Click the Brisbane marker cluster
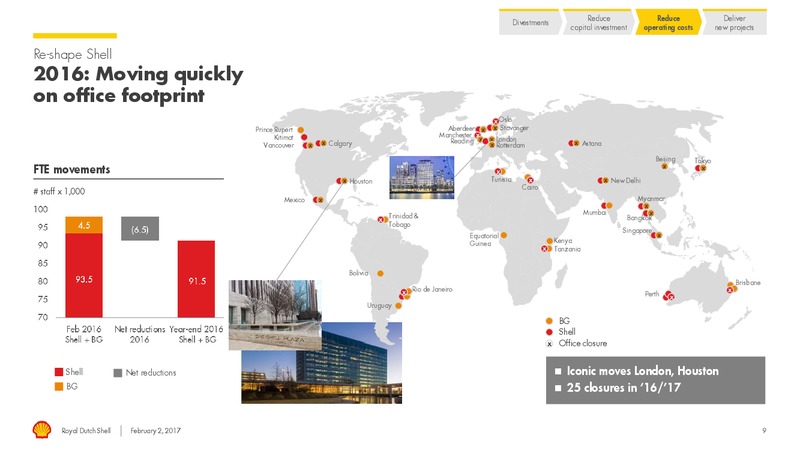The image size is (800, 450). tap(732, 288)
